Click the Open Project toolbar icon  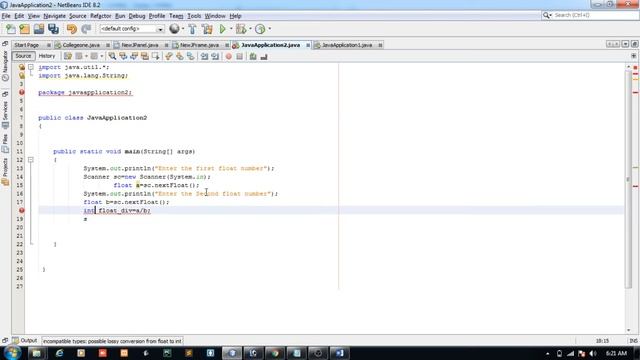click(39, 29)
